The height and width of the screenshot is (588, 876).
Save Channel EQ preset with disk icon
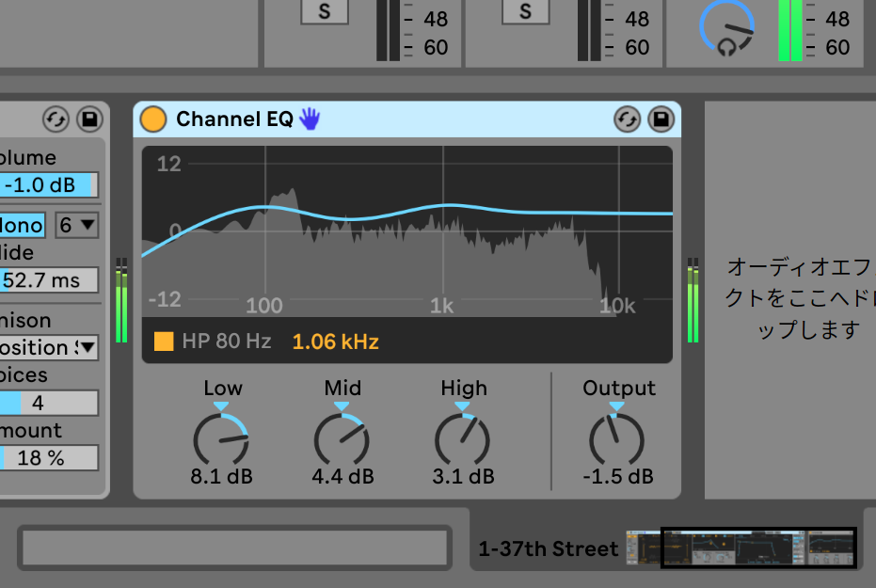pos(661,119)
